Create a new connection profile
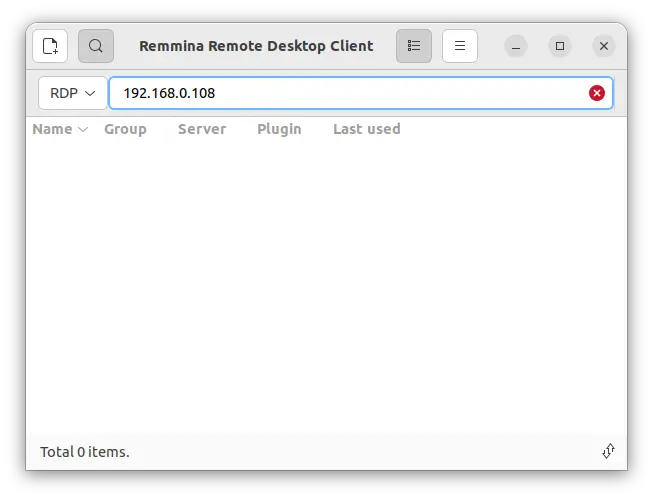 [x=50, y=46]
